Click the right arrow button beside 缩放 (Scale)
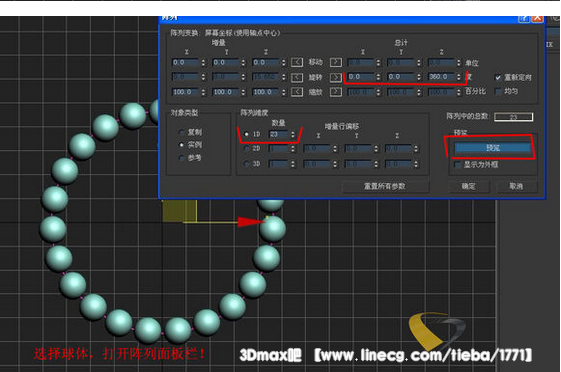Image resolution: width=561 pixels, height=372 pixels. pyautogui.click(x=336, y=92)
